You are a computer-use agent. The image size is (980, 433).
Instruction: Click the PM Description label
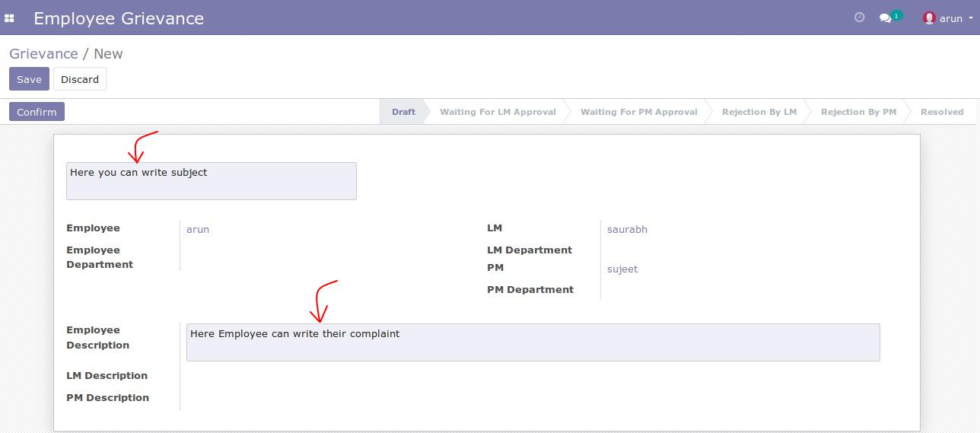click(107, 397)
